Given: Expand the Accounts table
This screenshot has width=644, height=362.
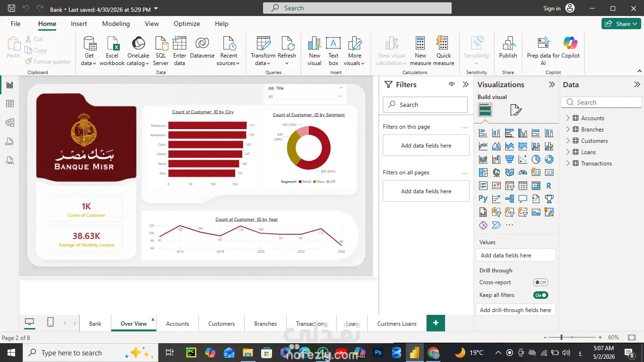Looking at the screenshot, I should click(568, 118).
